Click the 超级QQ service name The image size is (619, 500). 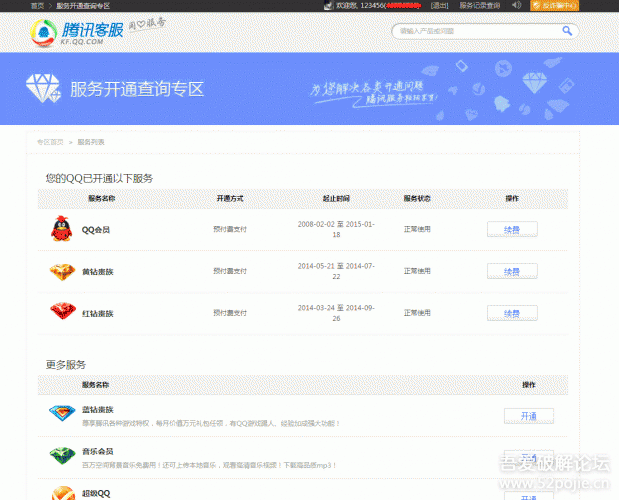96,493
